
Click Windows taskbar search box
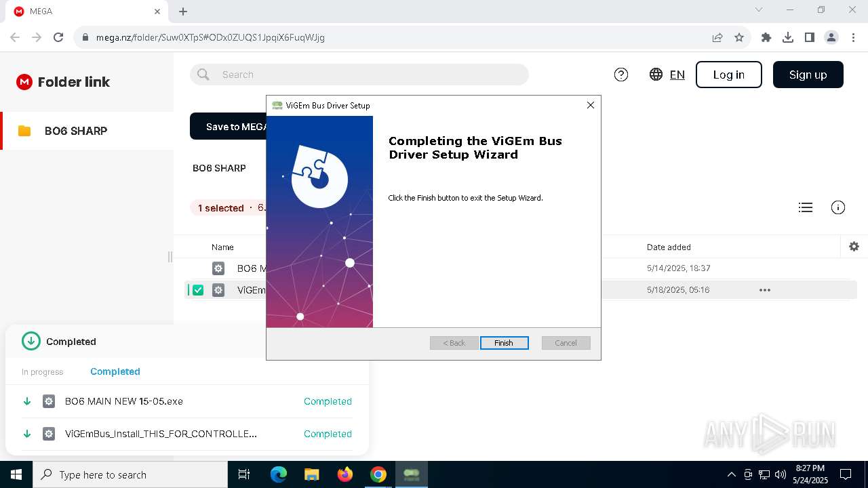click(x=130, y=474)
